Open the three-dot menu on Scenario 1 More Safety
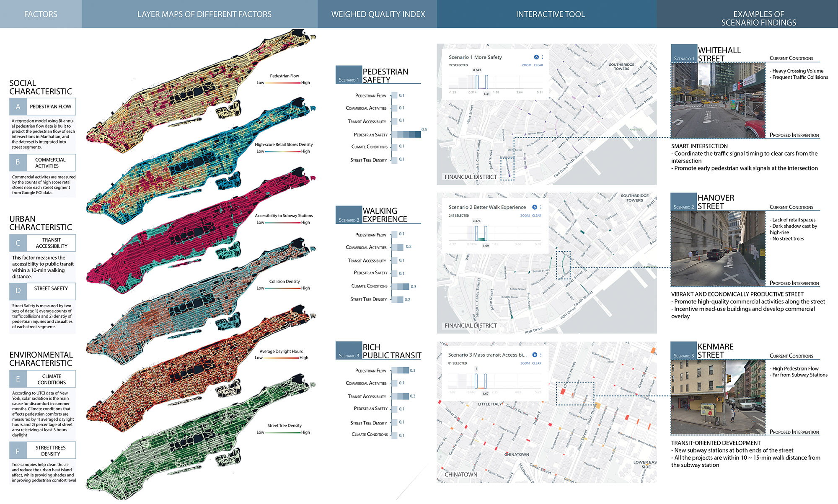 (543, 57)
